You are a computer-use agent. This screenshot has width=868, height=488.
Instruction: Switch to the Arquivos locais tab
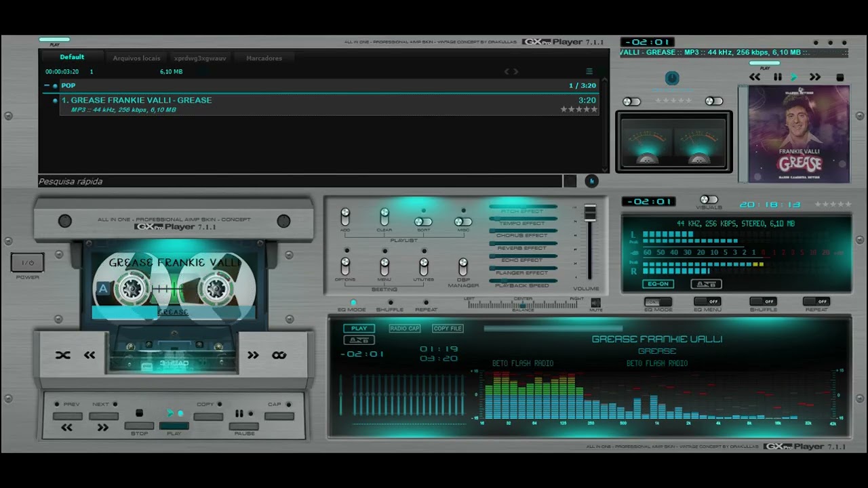[136, 58]
